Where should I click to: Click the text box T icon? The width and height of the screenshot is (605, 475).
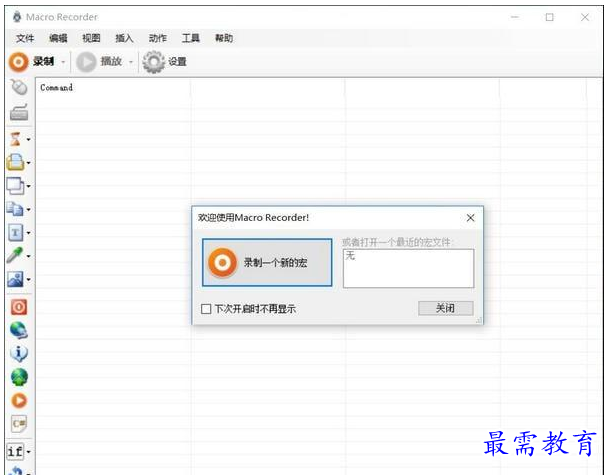tap(15, 233)
